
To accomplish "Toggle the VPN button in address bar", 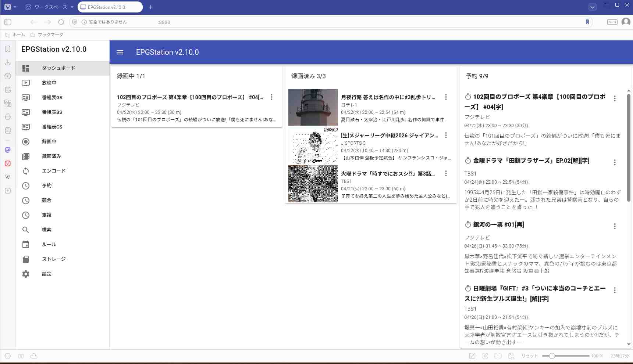I will (x=612, y=22).
